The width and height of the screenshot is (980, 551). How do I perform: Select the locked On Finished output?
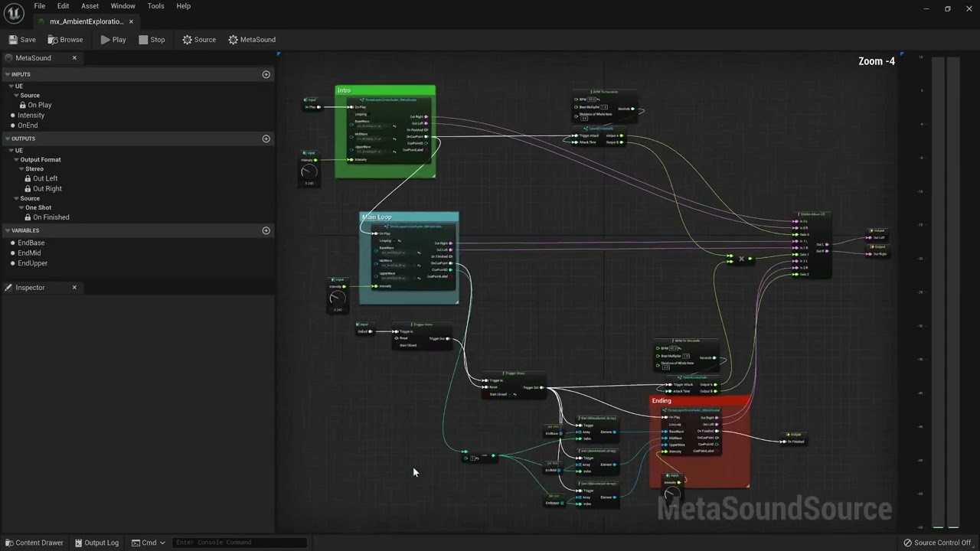pyautogui.click(x=47, y=217)
